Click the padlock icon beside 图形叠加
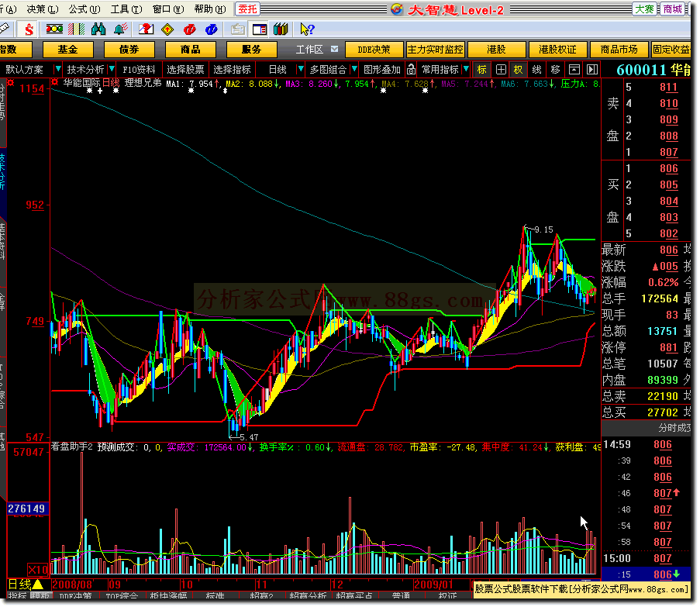Screen dimensions: 700x607 pos(411,70)
